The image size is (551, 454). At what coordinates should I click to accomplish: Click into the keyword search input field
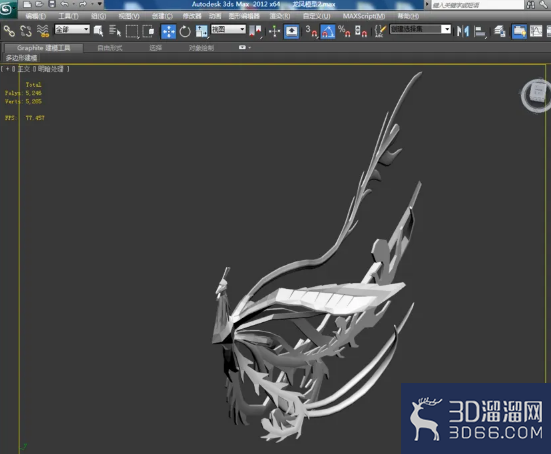[x=477, y=5]
